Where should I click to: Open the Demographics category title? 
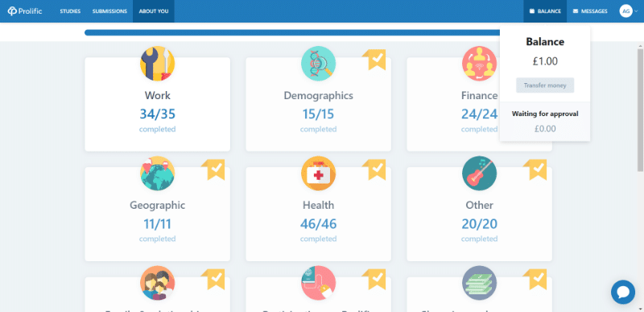pyautogui.click(x=318, y=95)
